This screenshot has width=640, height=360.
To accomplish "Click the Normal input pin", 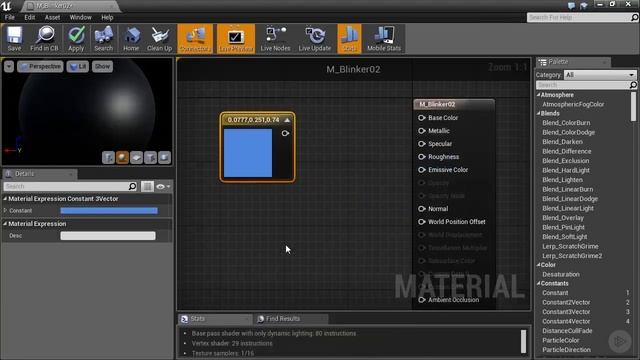I will (422, 209).
